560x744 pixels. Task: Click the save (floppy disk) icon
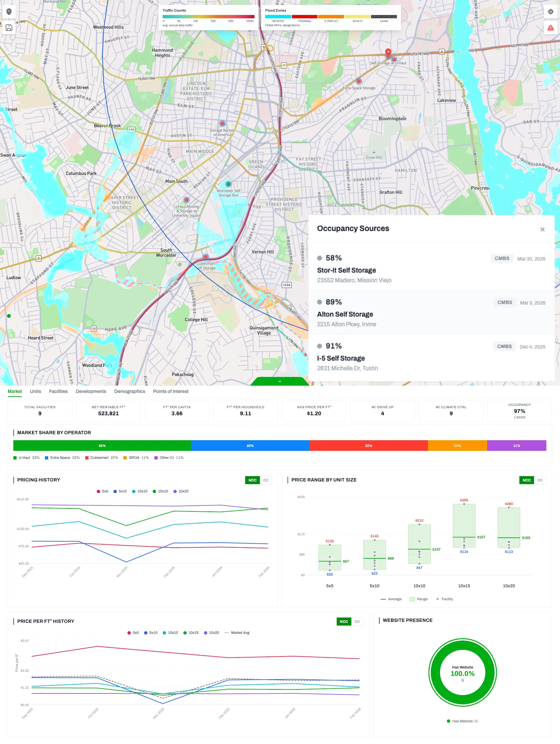9,28
